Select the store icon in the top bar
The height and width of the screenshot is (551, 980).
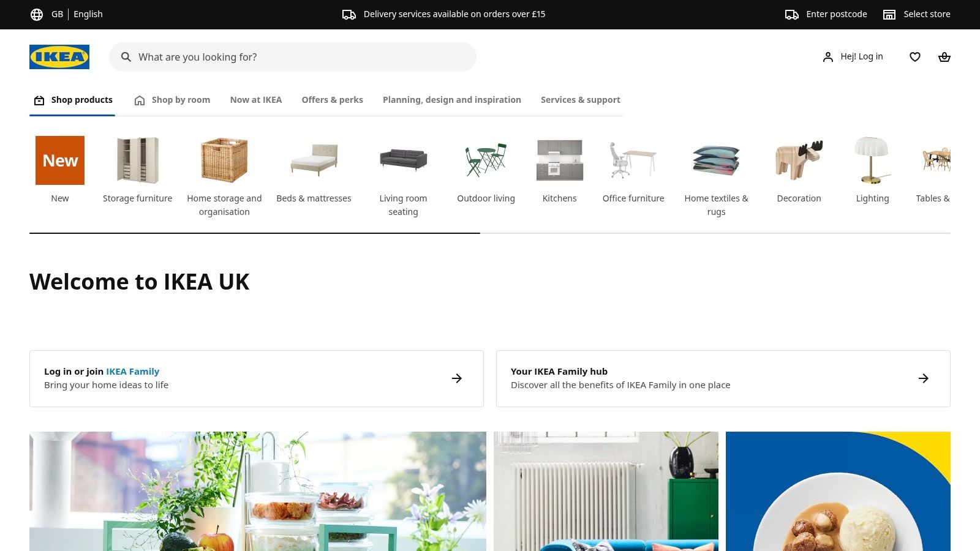(x=889, y=14)
